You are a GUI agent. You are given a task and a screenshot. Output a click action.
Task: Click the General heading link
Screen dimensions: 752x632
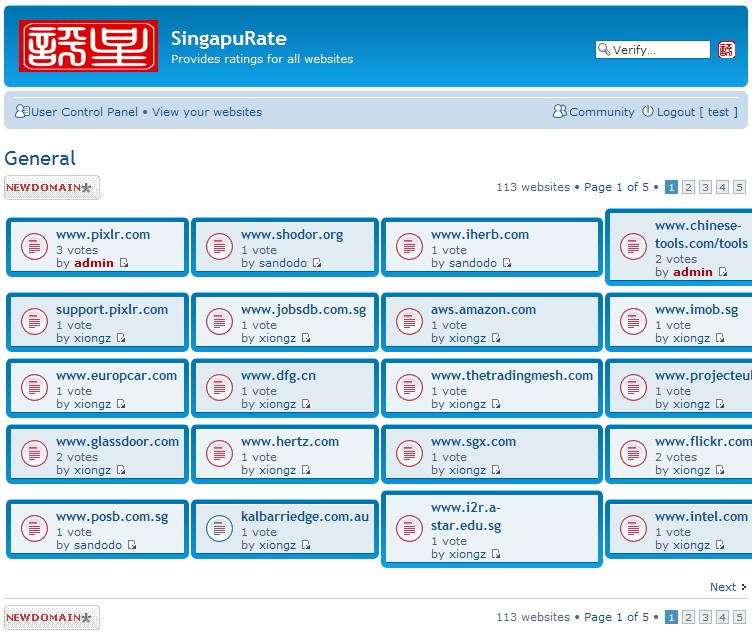pyautogui.click(x=40, y=158)
